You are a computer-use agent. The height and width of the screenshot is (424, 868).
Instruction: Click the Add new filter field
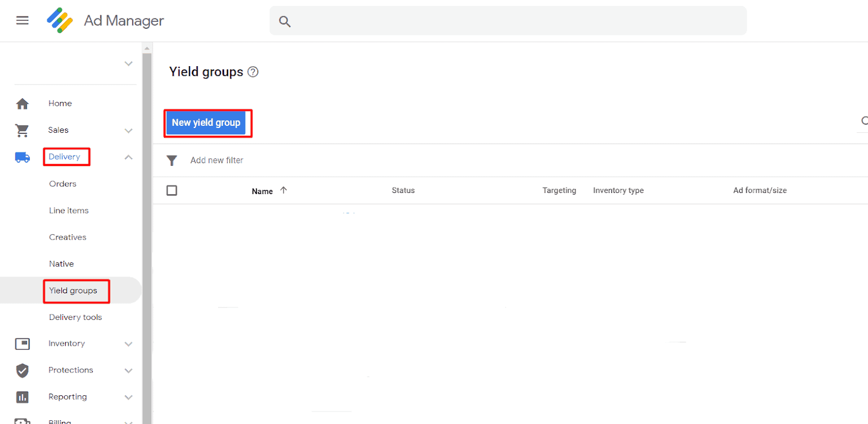click(217, 160)
